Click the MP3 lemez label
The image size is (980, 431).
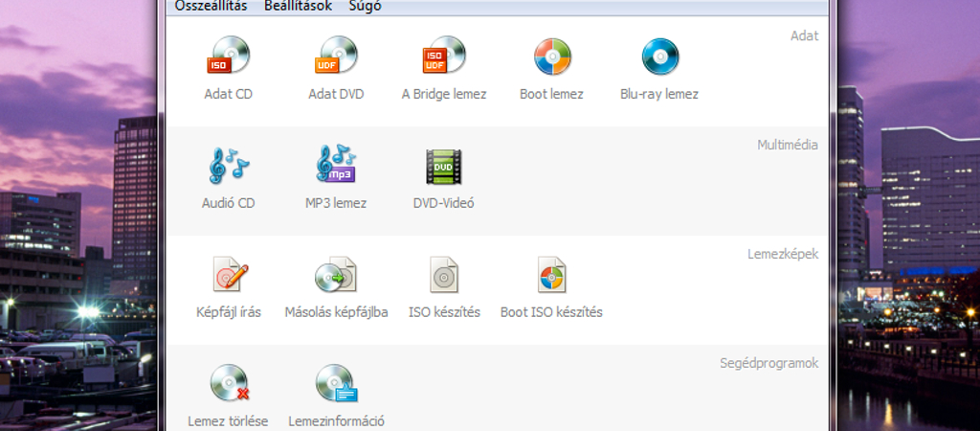point(336,203)
